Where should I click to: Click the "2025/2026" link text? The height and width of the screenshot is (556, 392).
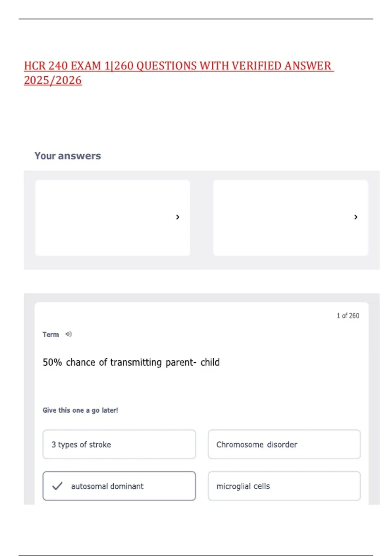(x=53, y=80)
